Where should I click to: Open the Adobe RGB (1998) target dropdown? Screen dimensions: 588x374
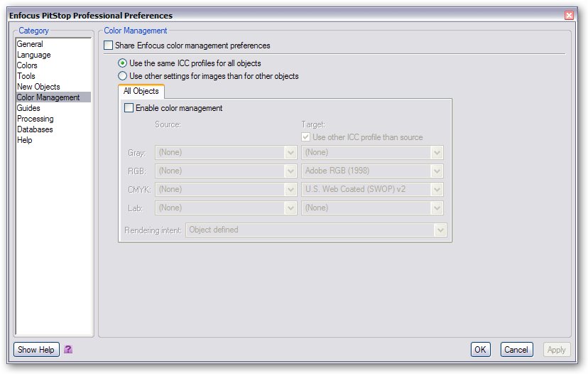372,171
